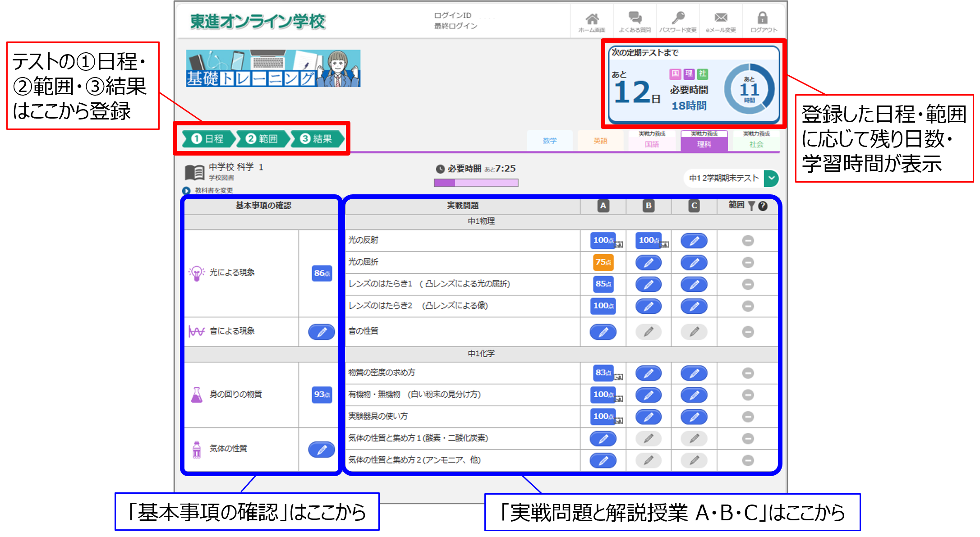980x537 pixels.
Task: Start 音による現象 basic check pencil
Action: pos(322,332)
